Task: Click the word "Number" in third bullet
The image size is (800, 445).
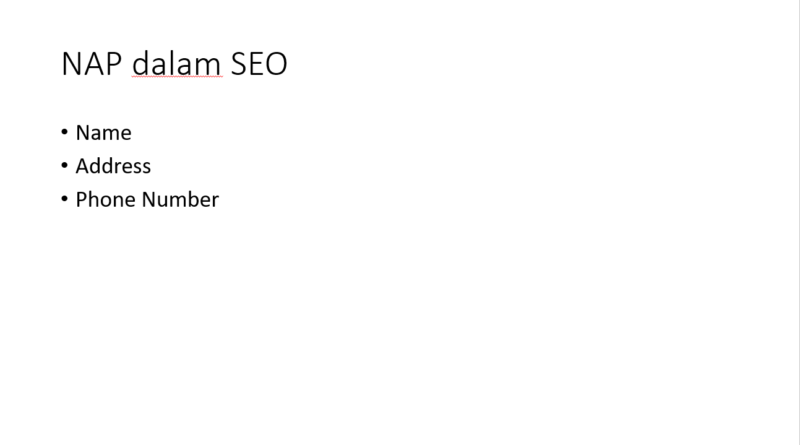Action: point(180,199)
